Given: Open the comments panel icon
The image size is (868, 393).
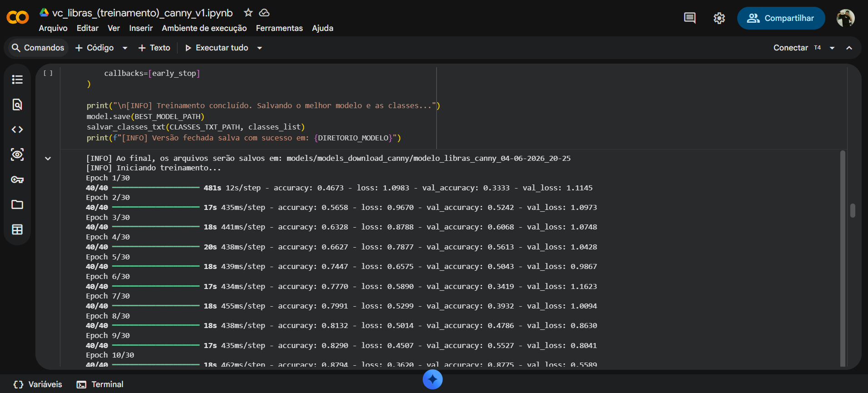Looking at the screenshot, I should click(690, 18).
